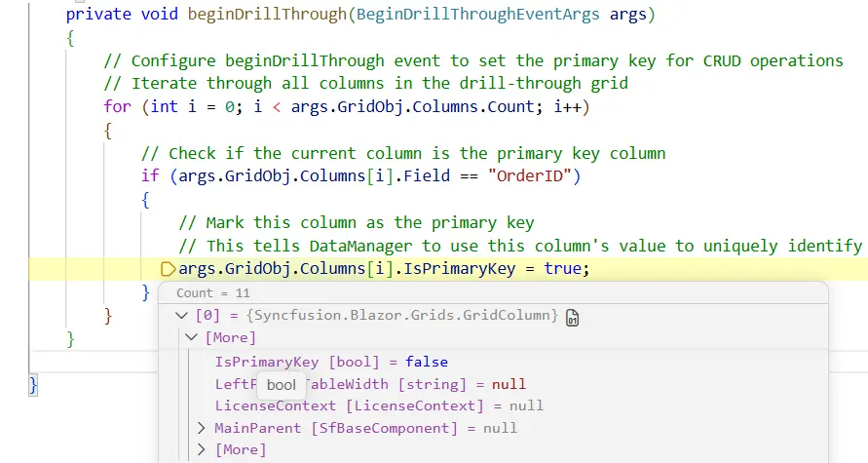Expand the MainParent SfBaseComponent node

pyautogui.click(x=202, y=428)
